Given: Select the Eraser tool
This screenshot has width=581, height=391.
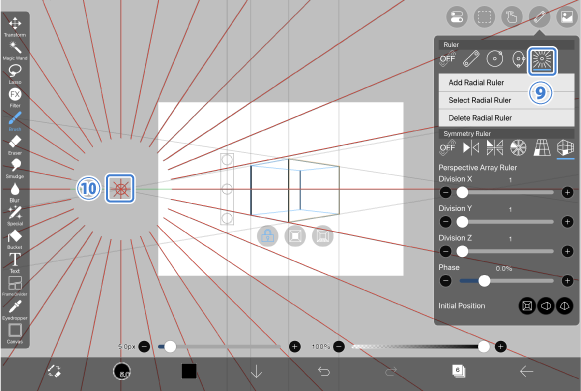Looking at the screenshot, I should coord(15,145).
